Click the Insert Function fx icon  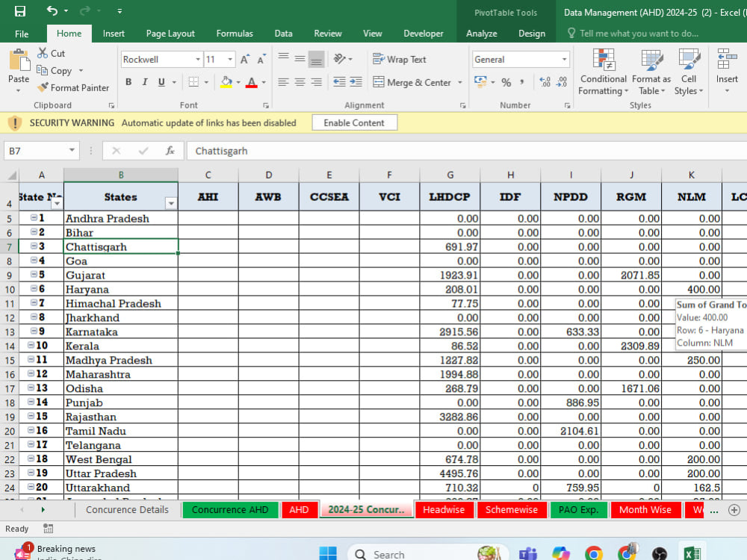pos(170,151)
